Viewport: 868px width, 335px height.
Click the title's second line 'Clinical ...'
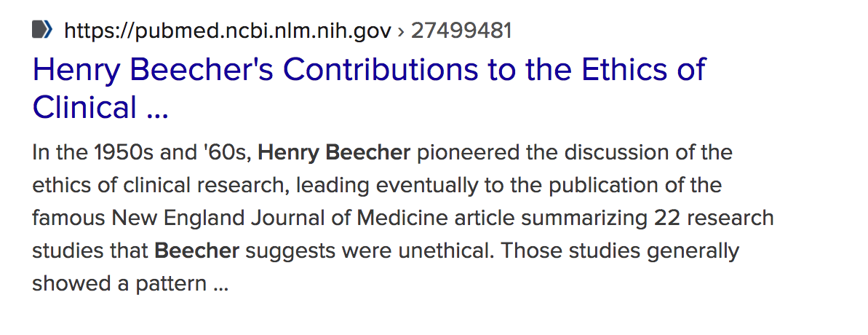[x=100, y=108]
